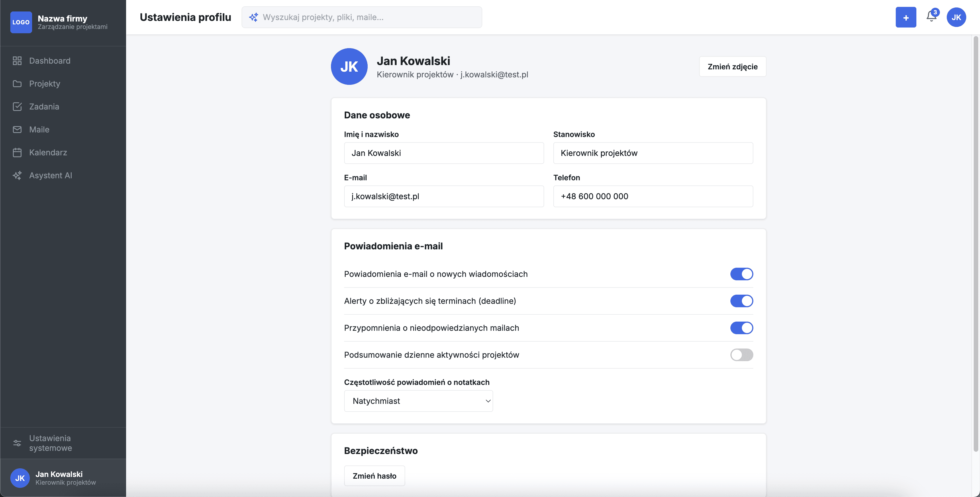This screenshot has width=980, height=497.
Task: Disable e-mail notifications for new messages
Action: 742,274
